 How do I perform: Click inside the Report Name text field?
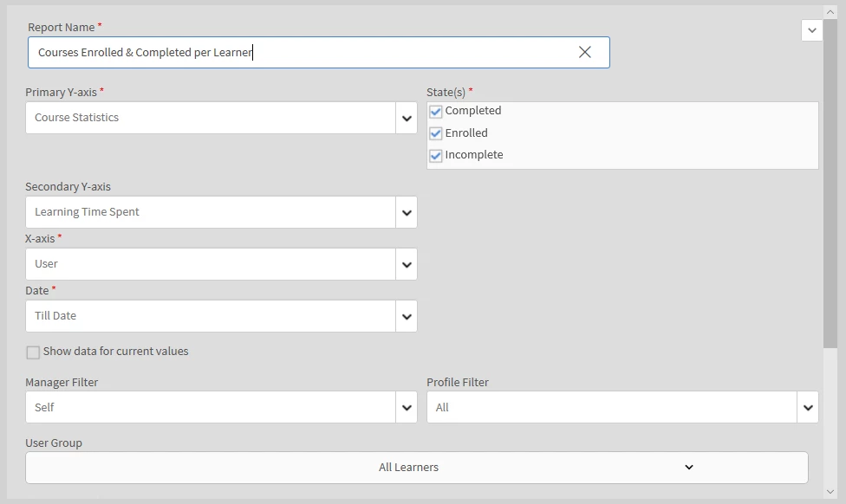pyautogui.click(x=303, y=52)
